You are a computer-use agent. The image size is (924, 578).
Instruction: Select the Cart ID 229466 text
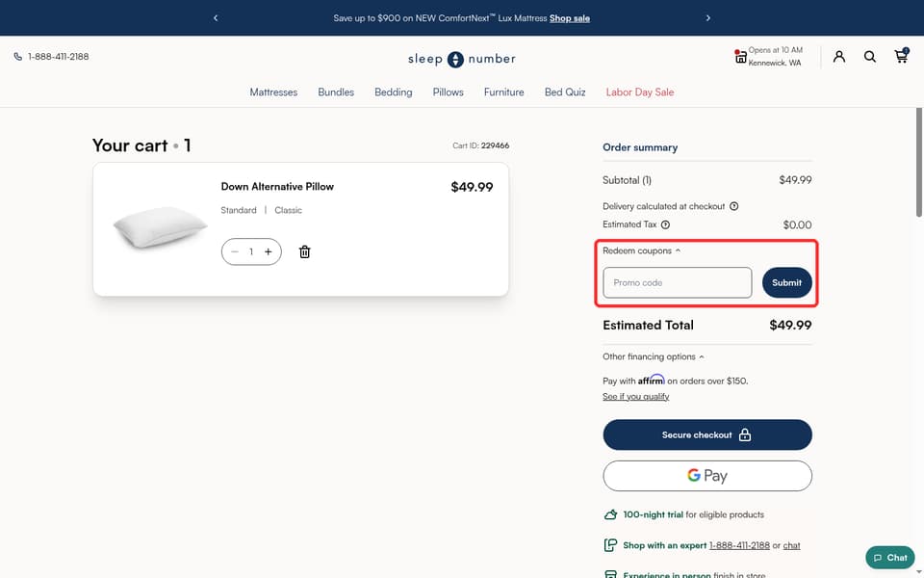(481, 145)
